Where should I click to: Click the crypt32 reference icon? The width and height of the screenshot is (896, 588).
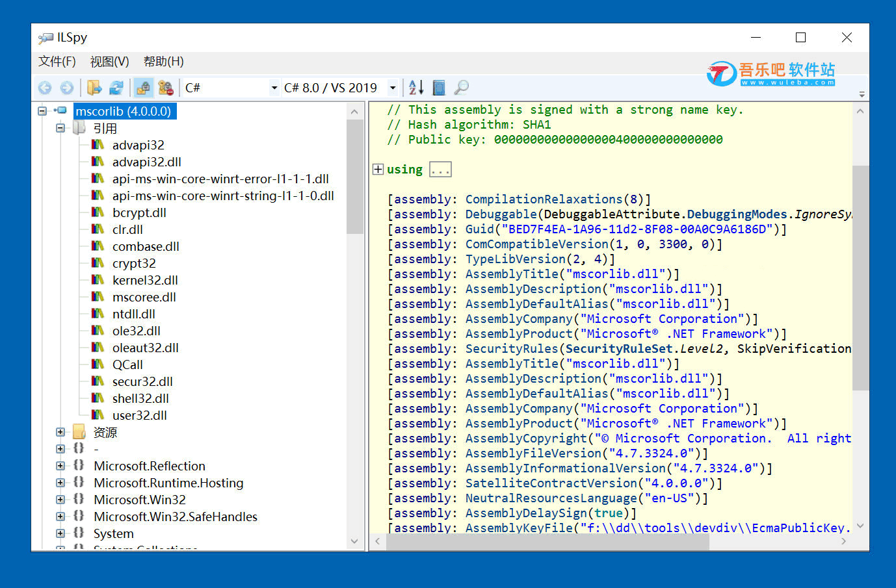(x=98, y=262)
